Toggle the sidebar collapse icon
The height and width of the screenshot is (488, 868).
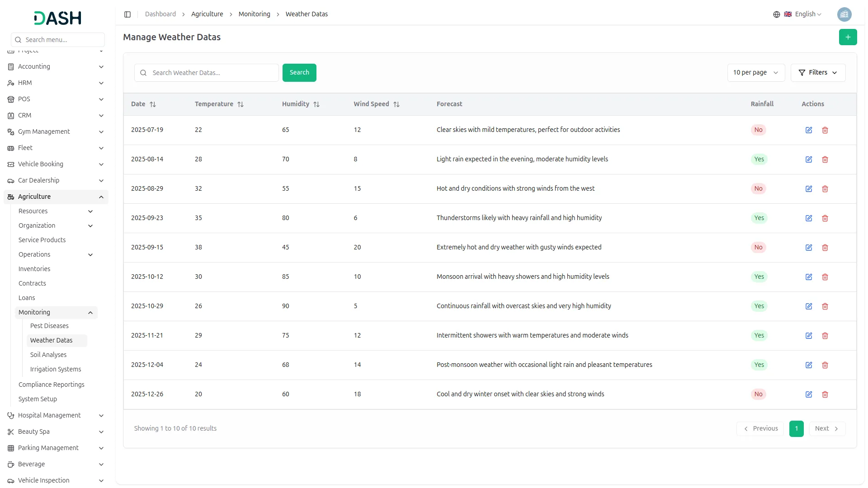tap(127, 14)
